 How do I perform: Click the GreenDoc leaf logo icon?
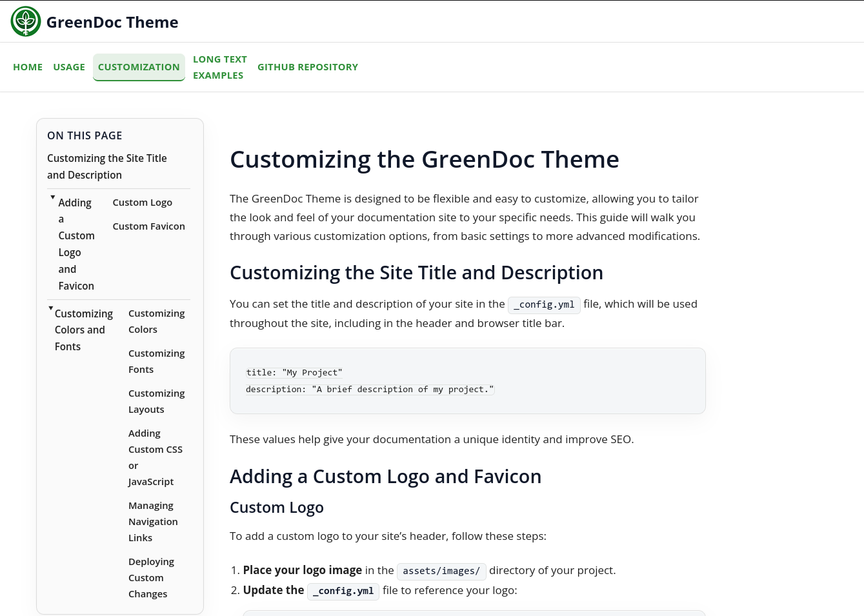[25, 21]
